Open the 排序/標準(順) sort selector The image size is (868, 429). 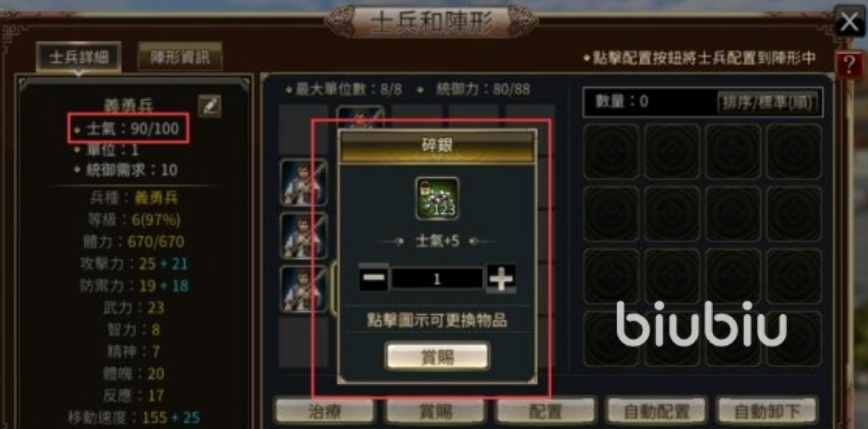point(769,102)
